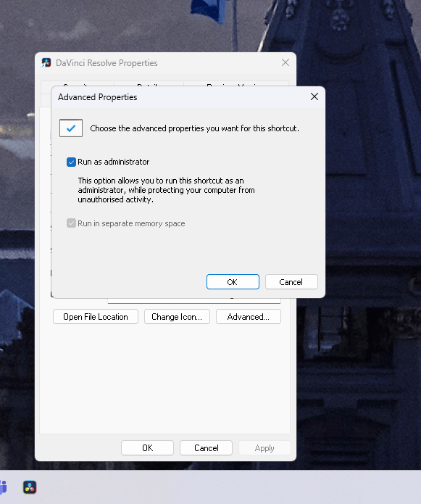
Task: Click Cancel in DaVinci Resolve Properties window
Action: pos(207,448)
